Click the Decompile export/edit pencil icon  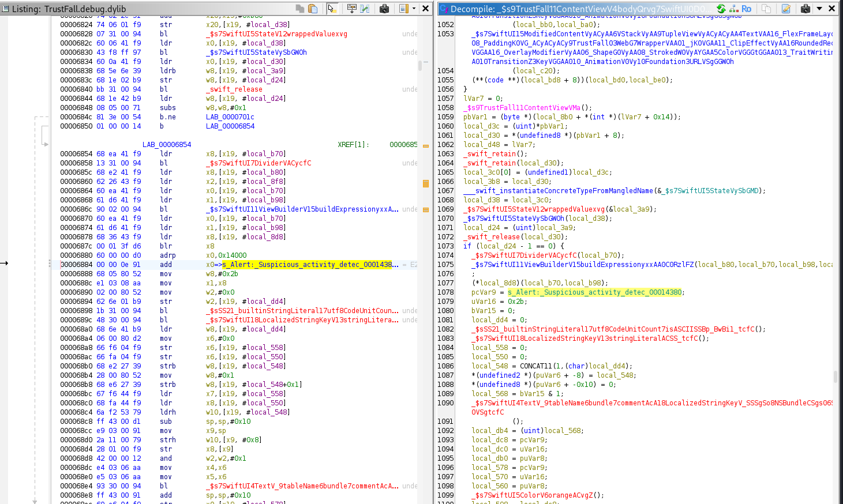click(786, 9)
